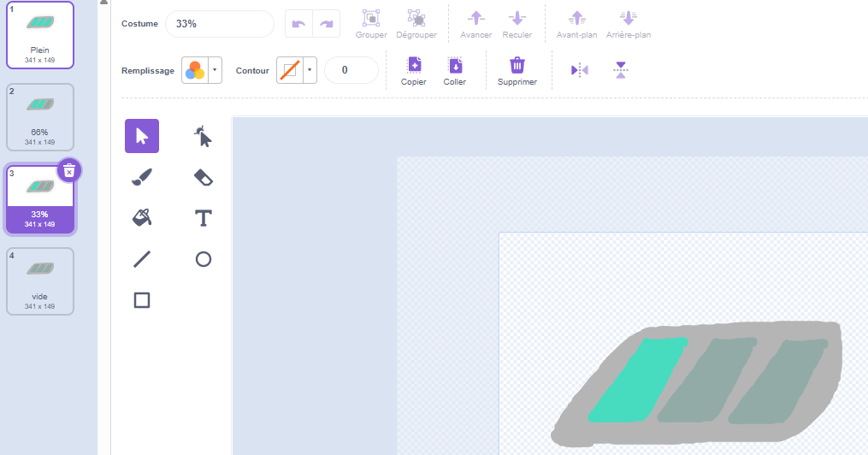Click the turquoise battery segment on canvas
868x455 pixels.
[x=638, y=381]
